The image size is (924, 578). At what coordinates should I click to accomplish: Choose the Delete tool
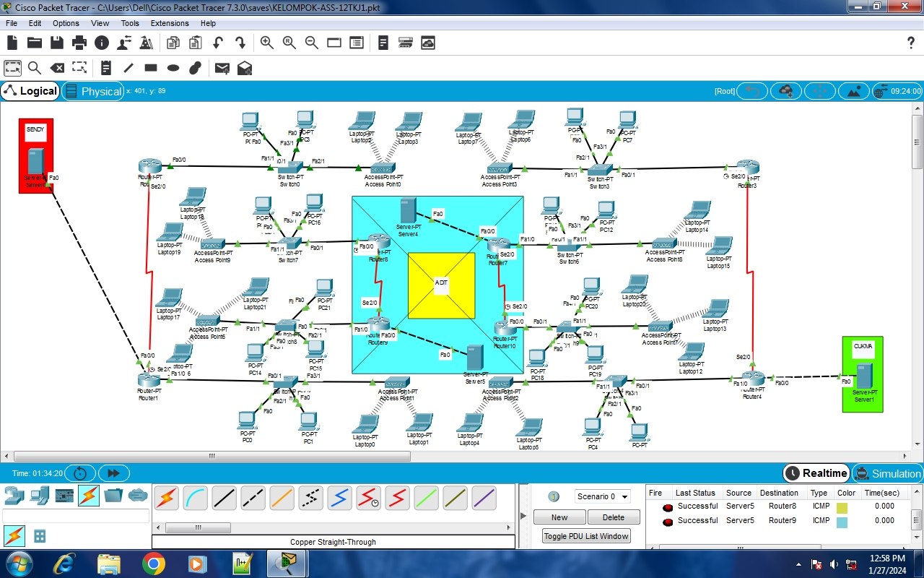click(x=57, y=68)
